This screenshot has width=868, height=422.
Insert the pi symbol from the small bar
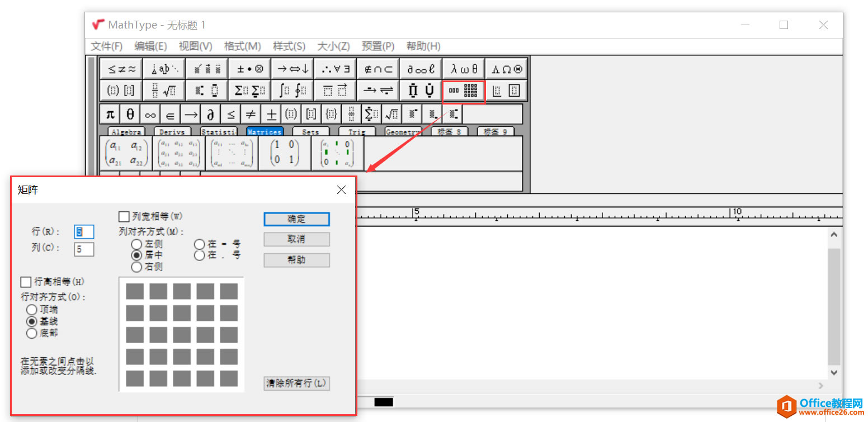[x=110, y=114]
